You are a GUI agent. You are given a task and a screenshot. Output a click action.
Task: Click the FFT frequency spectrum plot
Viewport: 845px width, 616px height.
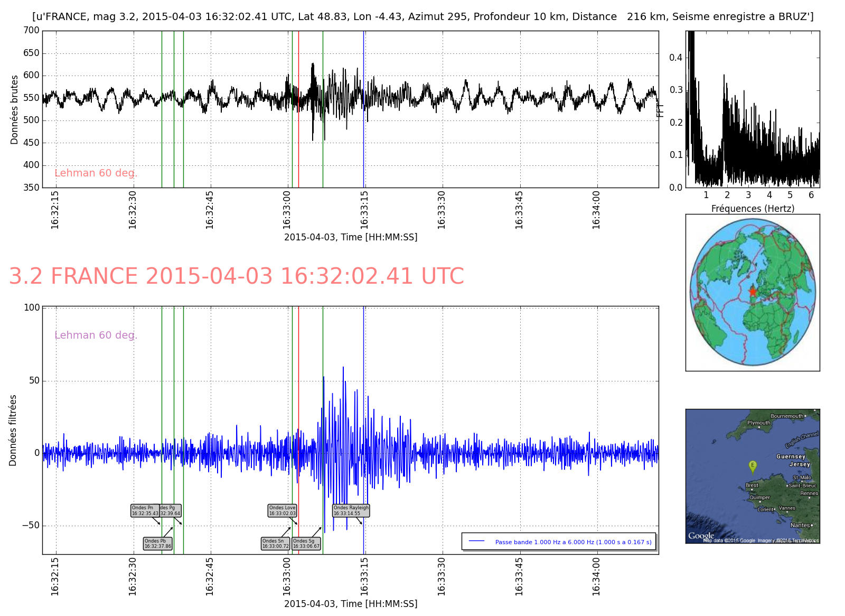click(x=752, y=109)
